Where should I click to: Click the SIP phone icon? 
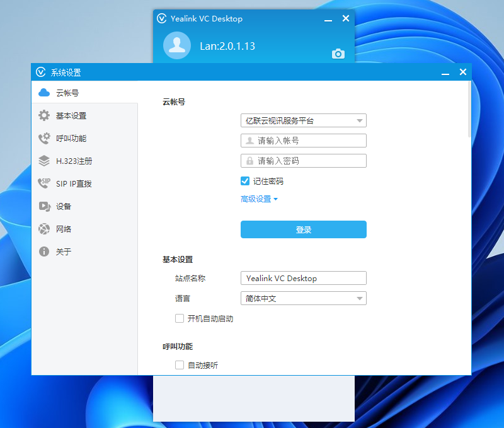click(x=44, y=183)
